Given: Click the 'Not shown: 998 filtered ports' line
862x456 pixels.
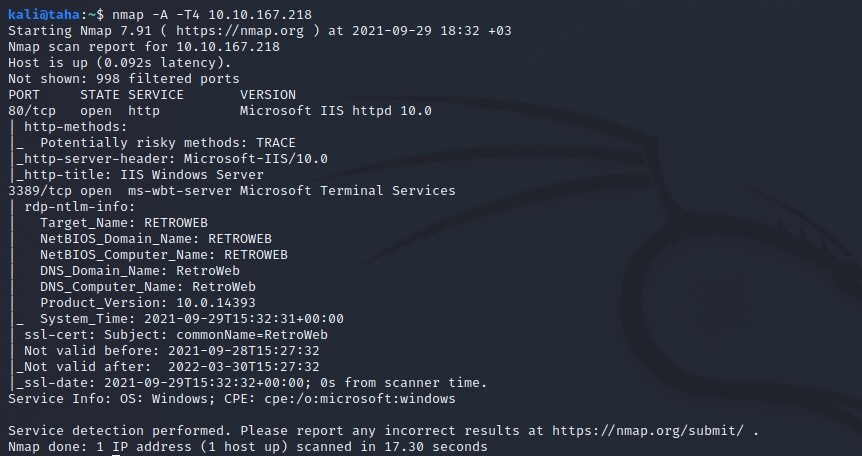Looking at the screenshot, I should coord(124,79).
